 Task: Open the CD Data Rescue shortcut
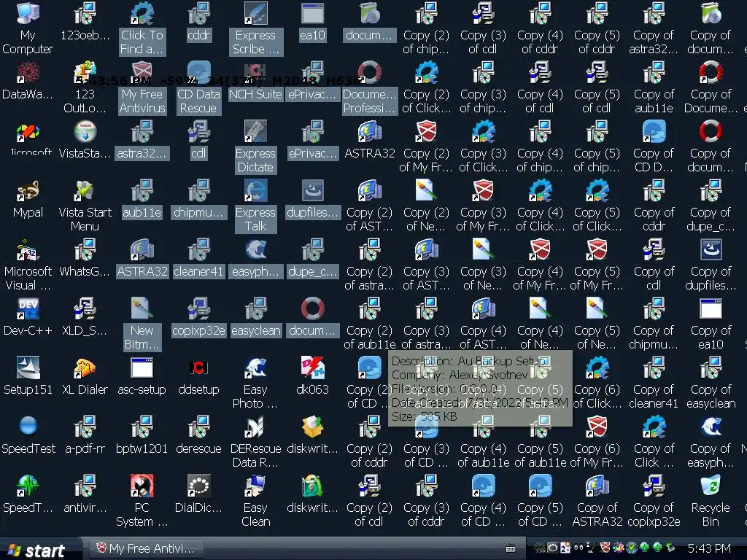(x=198, y=73)
